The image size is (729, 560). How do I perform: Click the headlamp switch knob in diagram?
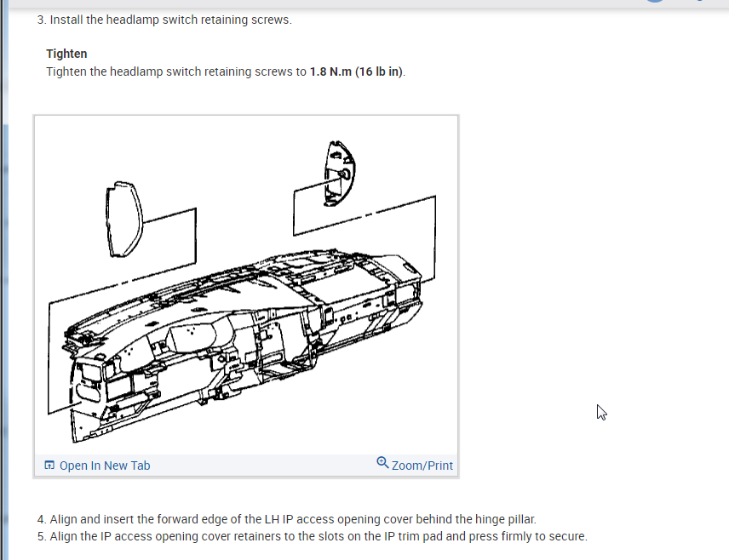pos(344,174)
